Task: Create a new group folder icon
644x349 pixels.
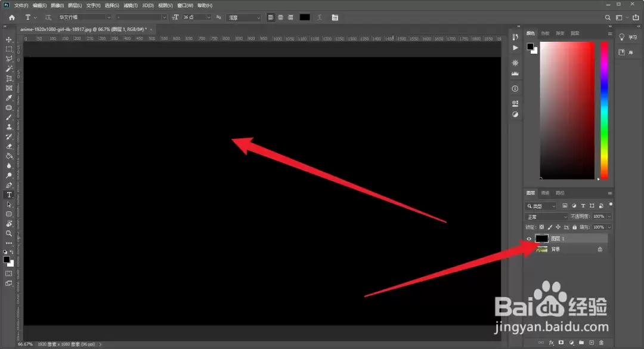Action: pyautogui.click(x=581, y=342)
